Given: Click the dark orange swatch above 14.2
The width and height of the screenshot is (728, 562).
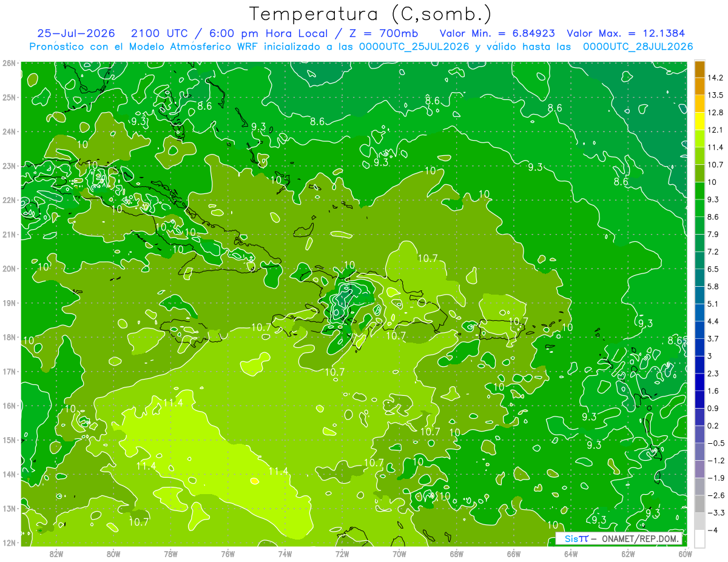Looking at the screenshot, I should [x=699, y=69].
